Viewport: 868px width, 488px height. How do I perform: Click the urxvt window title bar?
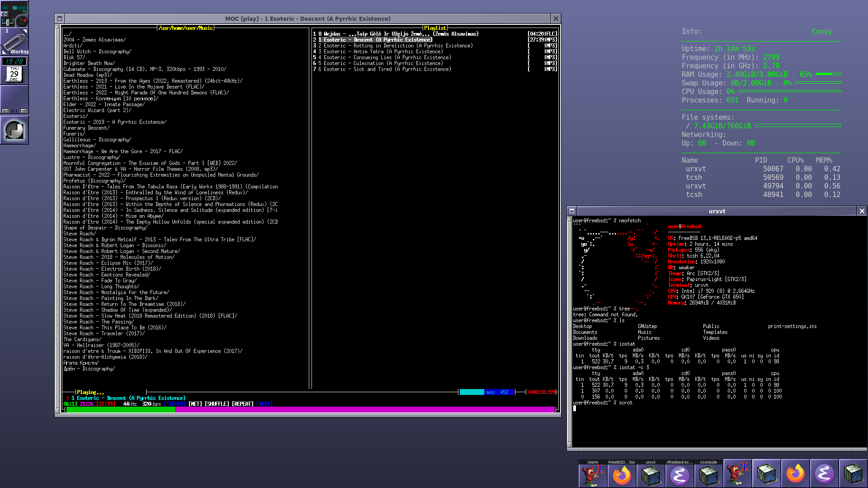coord(717,211)
